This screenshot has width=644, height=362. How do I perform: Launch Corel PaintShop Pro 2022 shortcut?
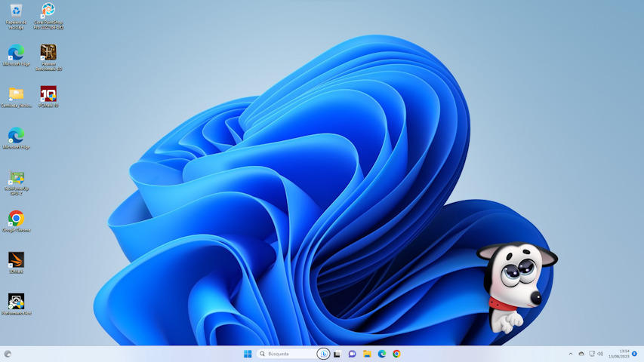point(48,16)
